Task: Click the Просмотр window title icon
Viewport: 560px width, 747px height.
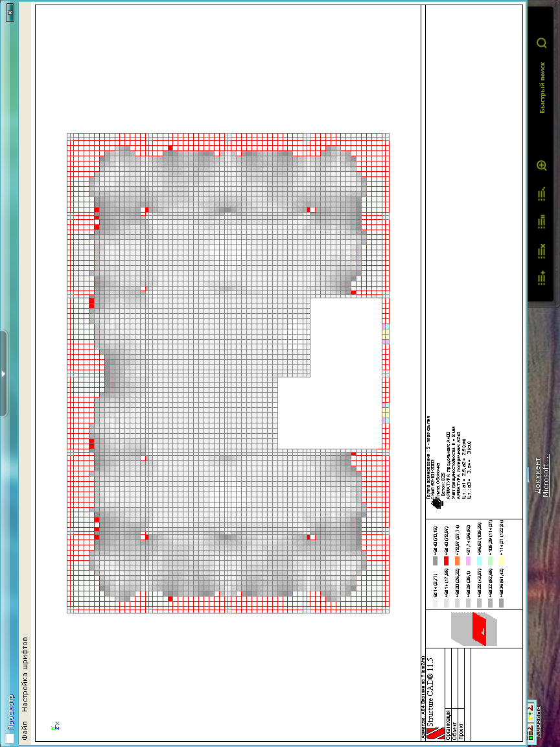Action: point(10,737)
